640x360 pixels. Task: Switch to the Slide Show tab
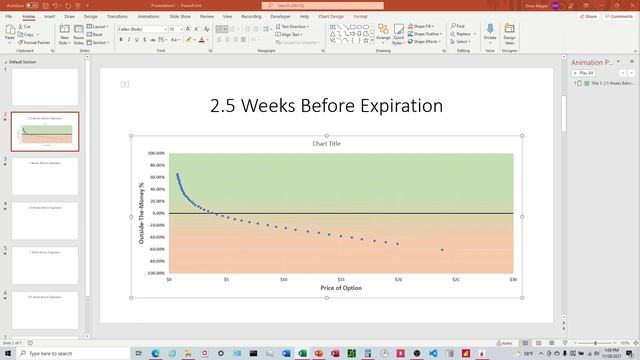pos(180,17)
